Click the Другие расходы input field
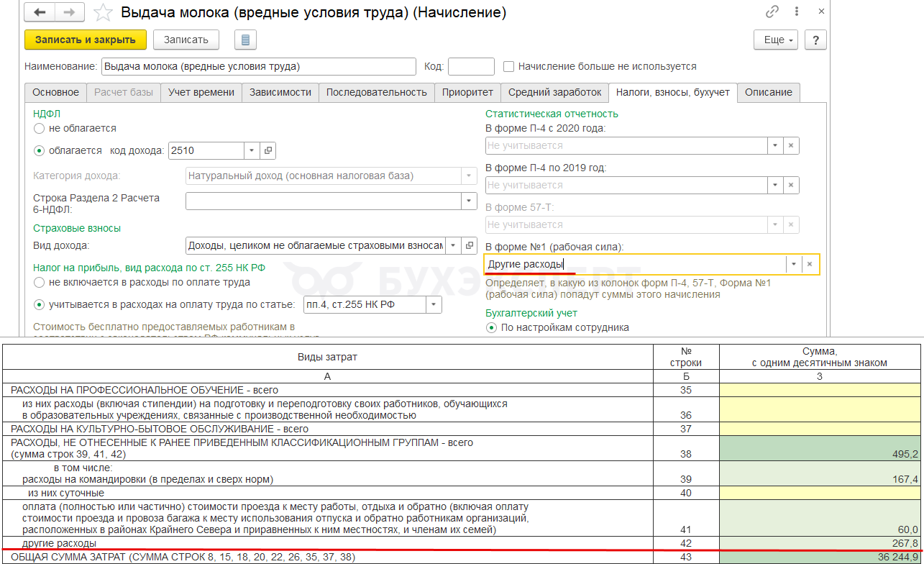 coord(635,264)
